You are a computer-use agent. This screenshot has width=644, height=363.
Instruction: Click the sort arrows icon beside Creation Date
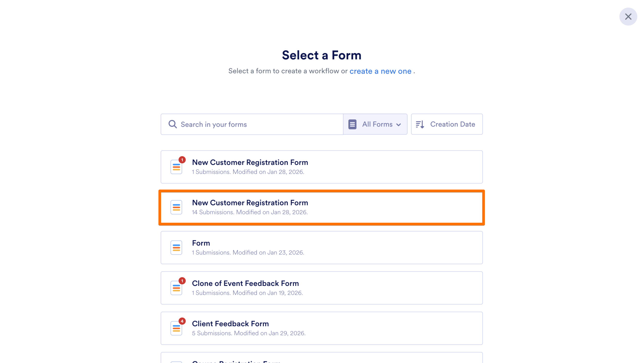click(420, 124)
